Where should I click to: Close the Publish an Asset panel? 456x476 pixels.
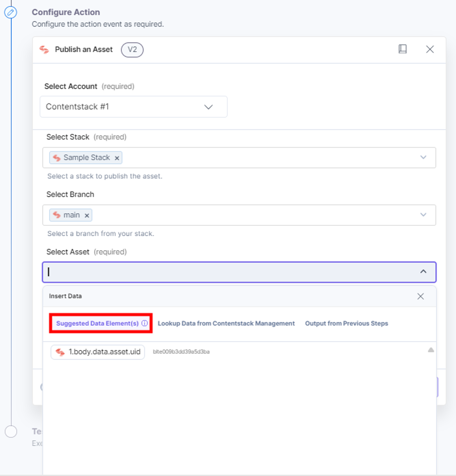430,49
